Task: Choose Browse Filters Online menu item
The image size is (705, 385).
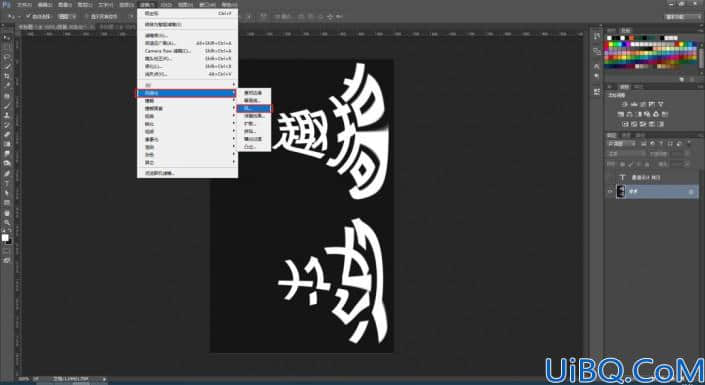Action: [x=187, y=173]
